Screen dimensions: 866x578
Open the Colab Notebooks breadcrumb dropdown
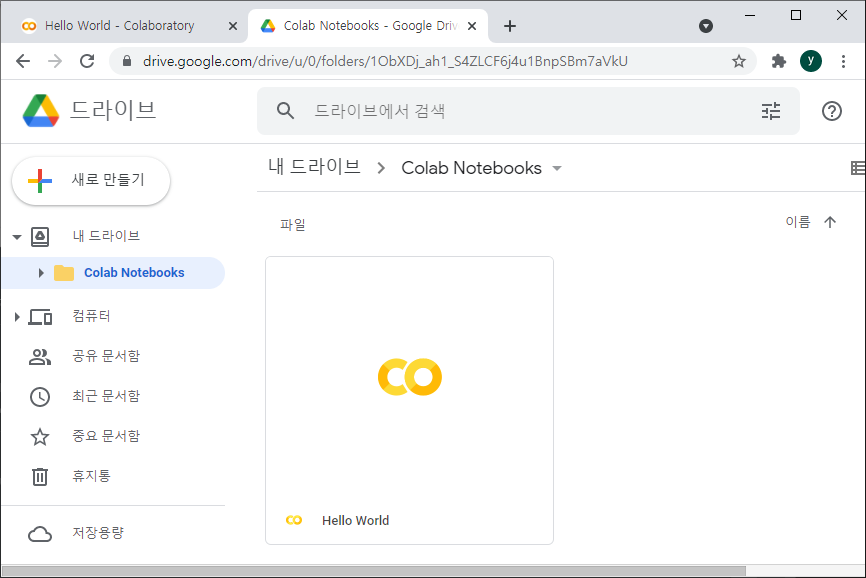point(557,168)
